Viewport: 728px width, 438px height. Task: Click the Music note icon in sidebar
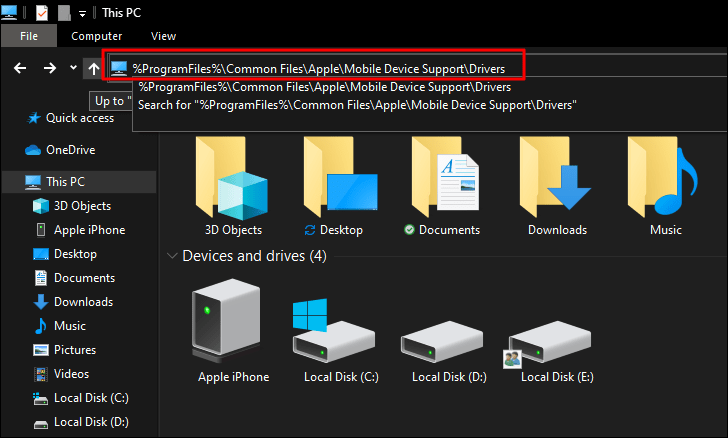(41, 326)
